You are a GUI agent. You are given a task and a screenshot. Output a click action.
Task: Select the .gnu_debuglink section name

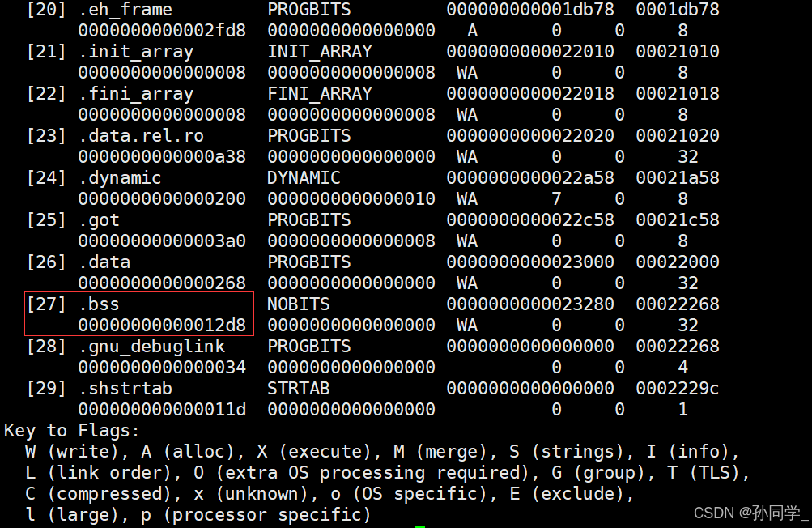pos(151,347)
